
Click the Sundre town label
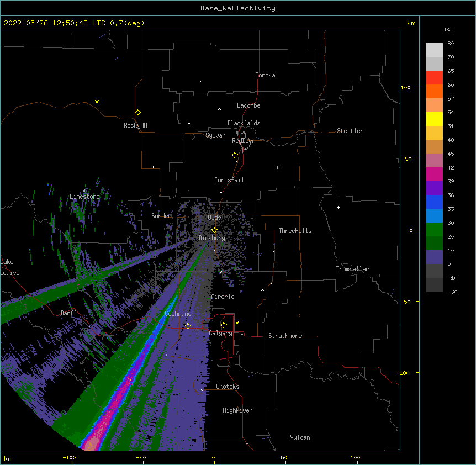point(161,216)
